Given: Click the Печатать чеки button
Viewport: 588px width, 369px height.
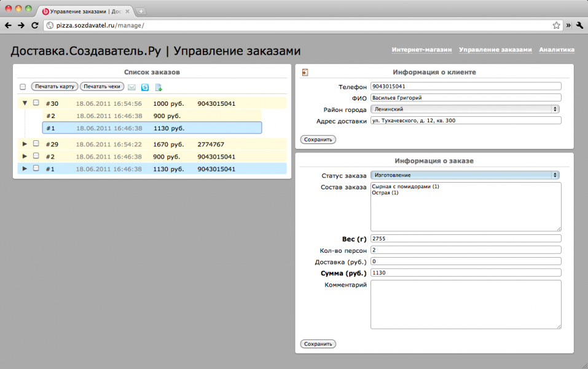Looking at the screenshot, I should [x=102, y=87].
